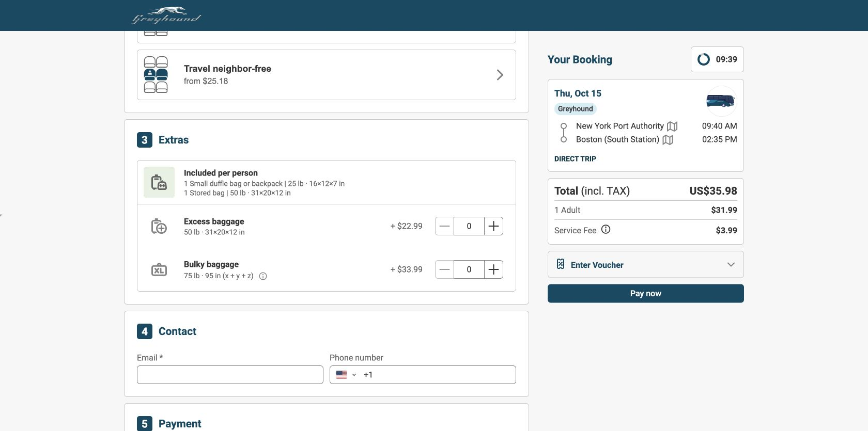Click the step 5 Payment number badge
The height and width of the screenshot is (431, 868).
[145, 424]
